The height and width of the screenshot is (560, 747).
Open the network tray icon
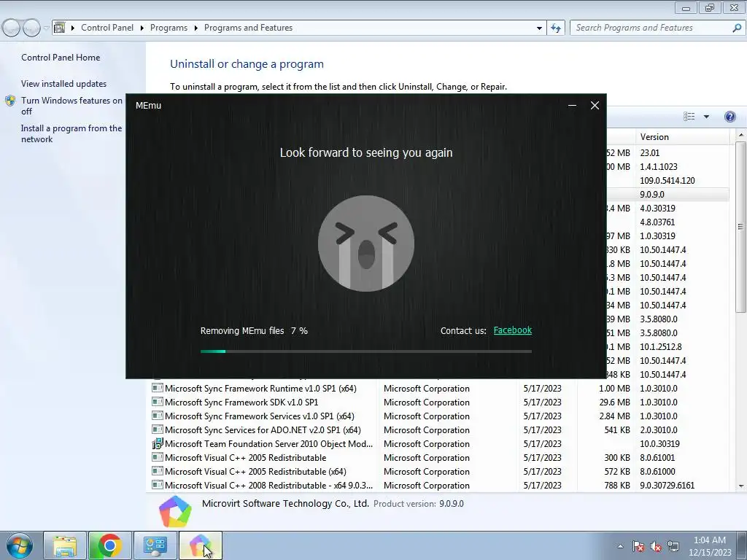[673, 546]
